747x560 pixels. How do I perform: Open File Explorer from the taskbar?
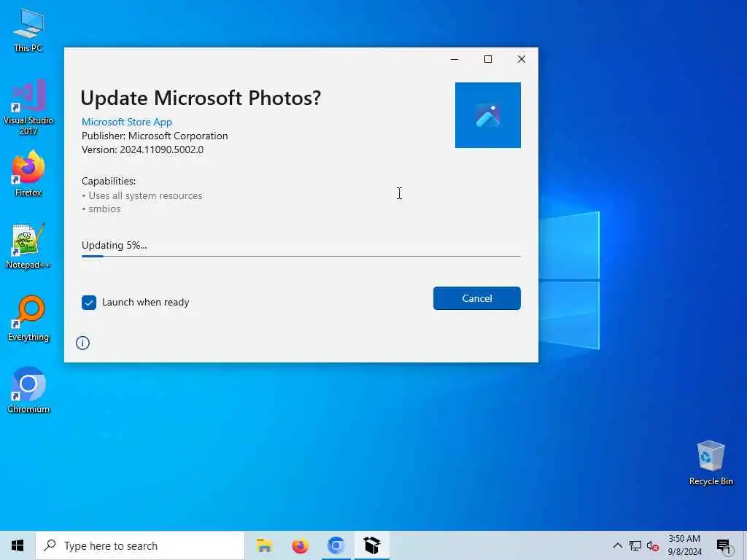tap(264, 545)
